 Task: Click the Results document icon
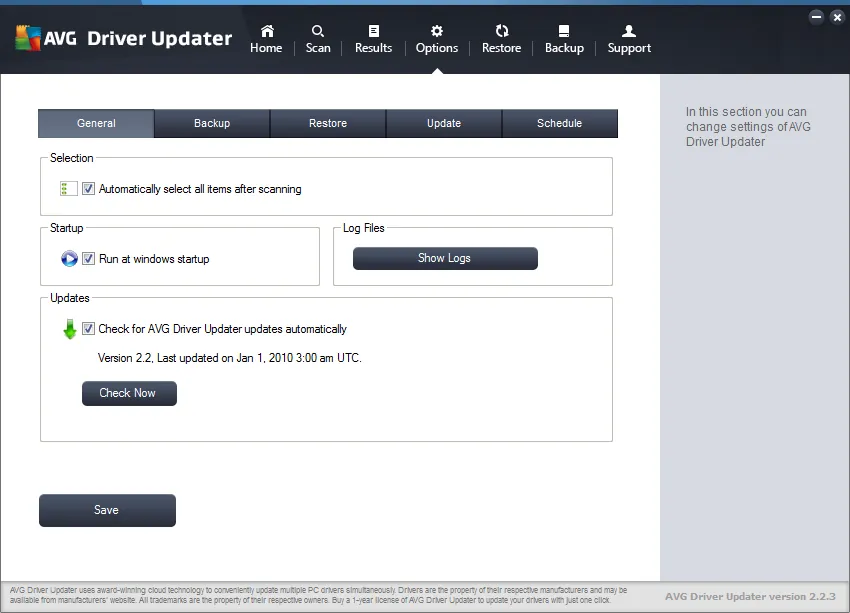[374, 31]
